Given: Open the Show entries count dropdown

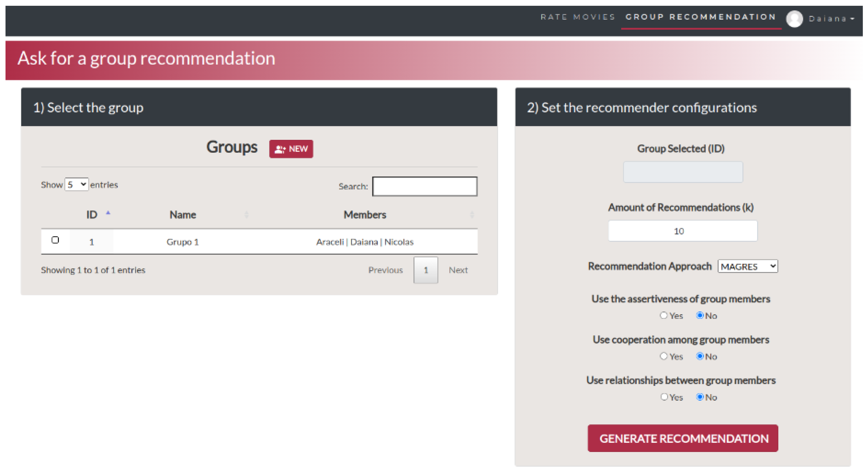Looking at the screenshot, I should pyautogui.click(x=77, y=184).
